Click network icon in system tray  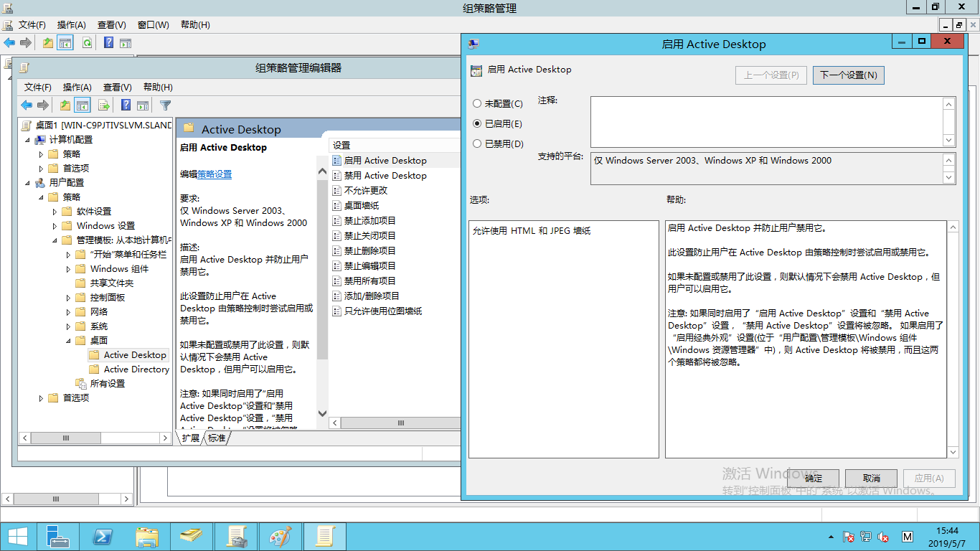click(866, 537)
